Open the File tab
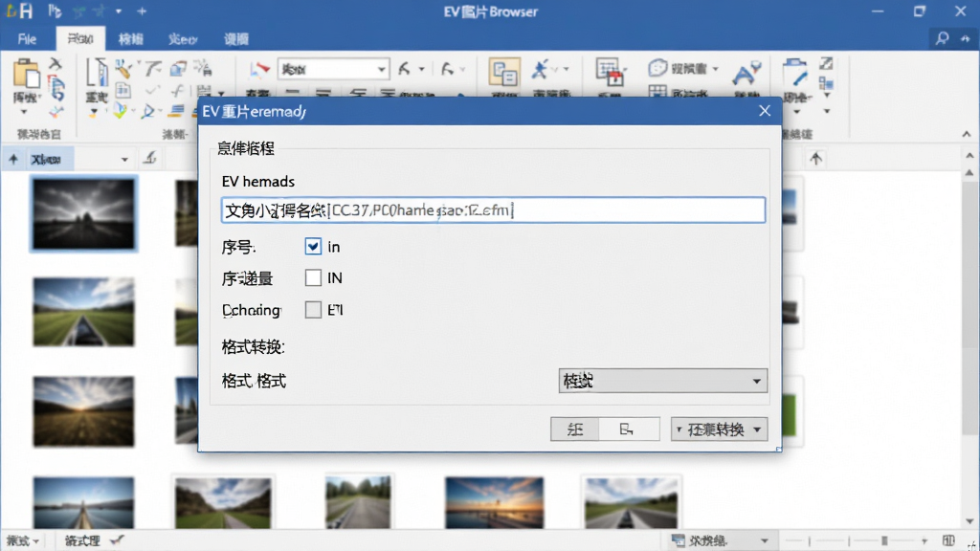 coord(27,39)
